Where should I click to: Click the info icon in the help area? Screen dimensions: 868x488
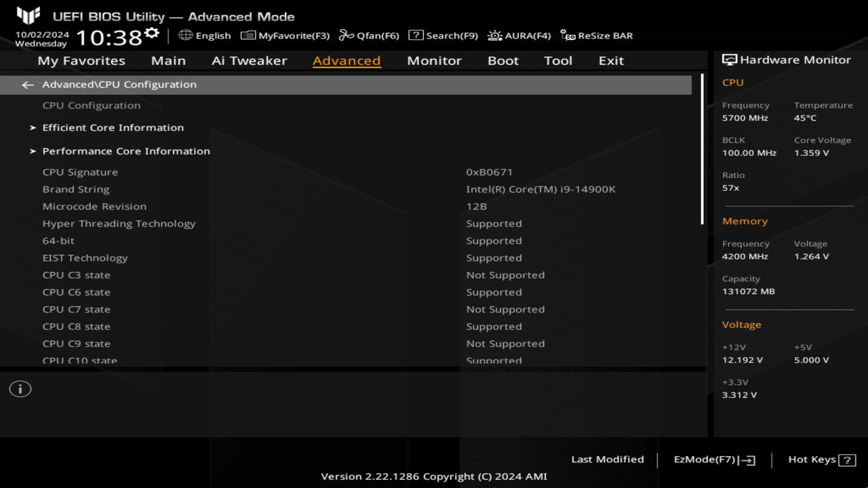[x=20, y=389]
